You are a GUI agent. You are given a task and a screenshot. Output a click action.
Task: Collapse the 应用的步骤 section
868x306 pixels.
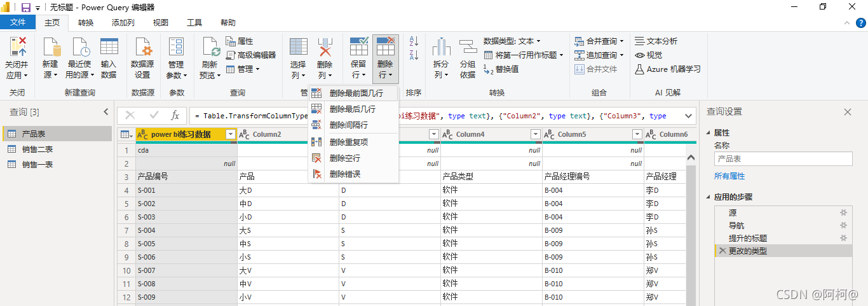point(709,197)
